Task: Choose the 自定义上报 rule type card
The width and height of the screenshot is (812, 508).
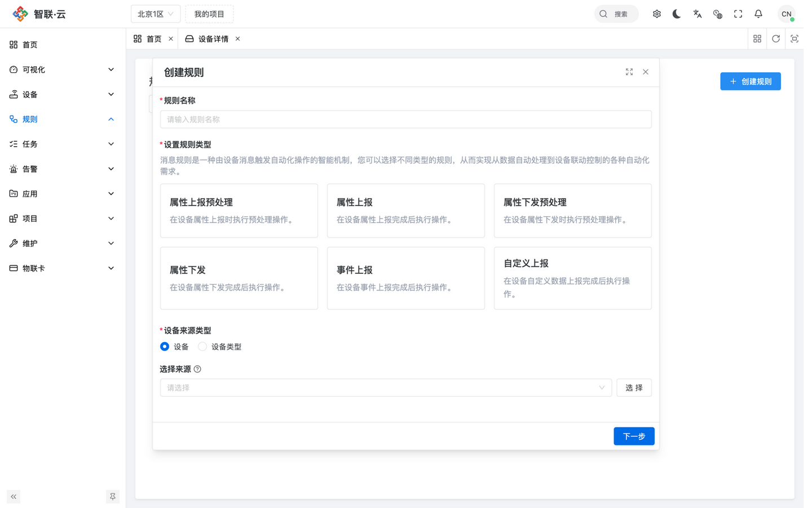Action: (x=573, y=278)
